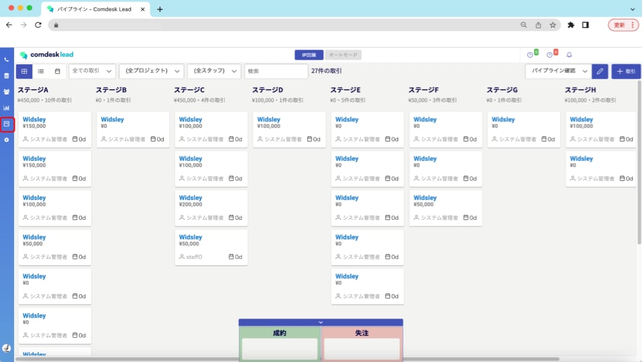
Task: Open the ¥50,000 Widsley card in ステージF
Action: pos(445,208)
